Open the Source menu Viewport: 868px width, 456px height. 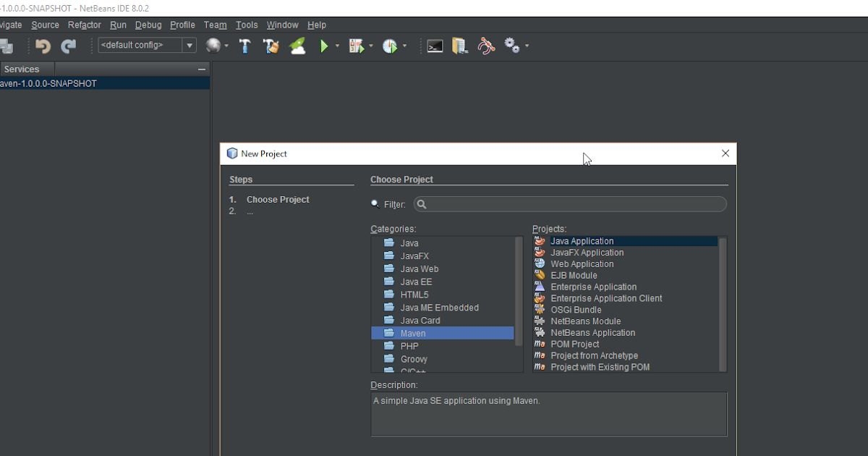45,25
